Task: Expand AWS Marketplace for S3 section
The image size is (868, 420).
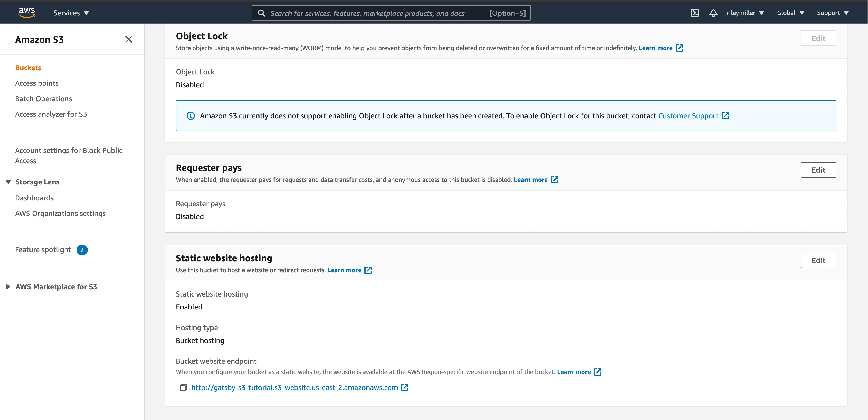Action: click(9, 287)
